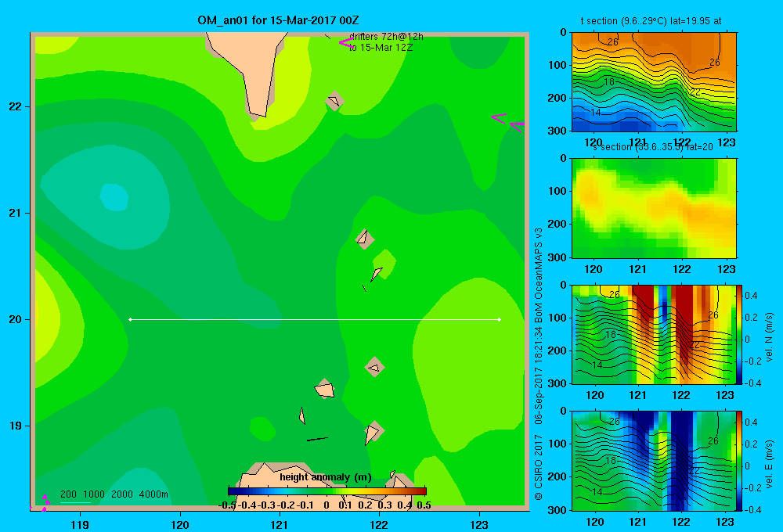Click the "0.4" tick on the vel. N scale
The height and width of the screenshot is (532, 783).
coord(751,296)
